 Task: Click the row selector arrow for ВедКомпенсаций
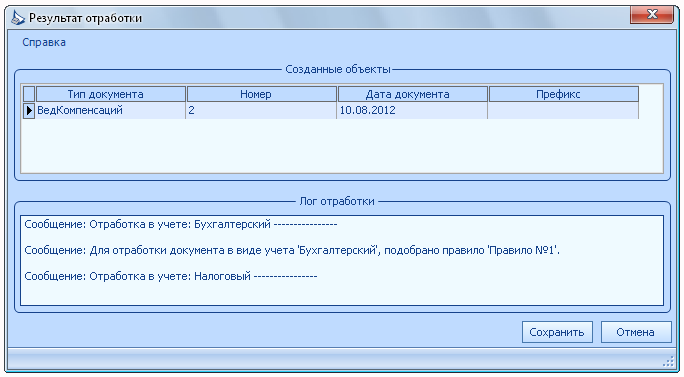[29, 110]
